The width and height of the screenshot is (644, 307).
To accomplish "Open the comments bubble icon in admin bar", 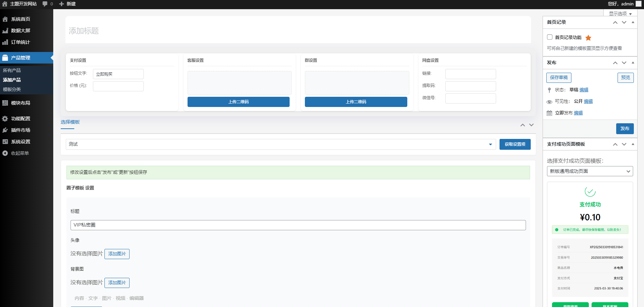I will pyautogui.click(x=45, y=4).
